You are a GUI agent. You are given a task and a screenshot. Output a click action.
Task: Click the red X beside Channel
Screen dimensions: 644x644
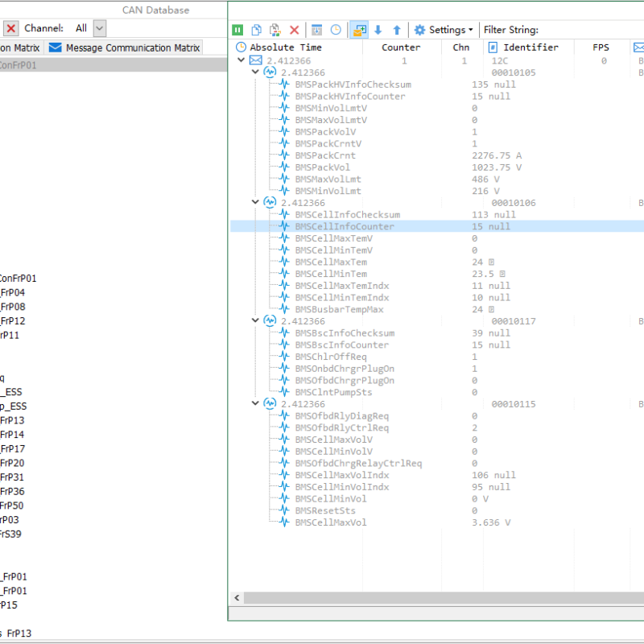(11, 28)
